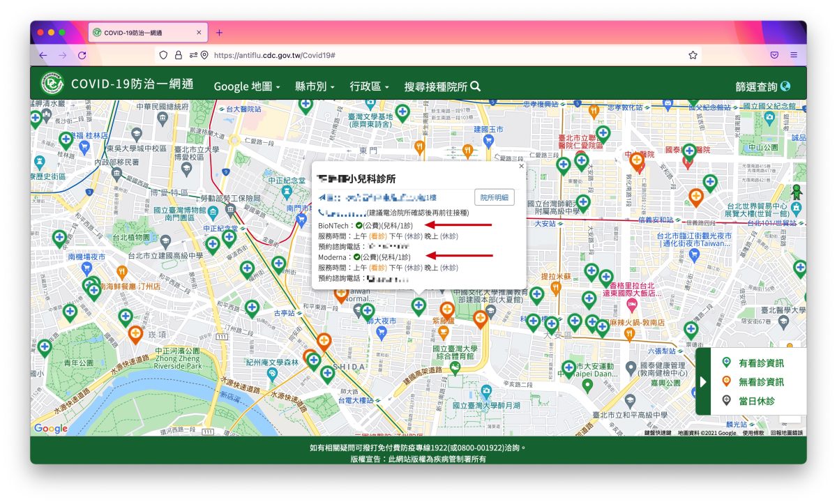Click the CDC logo in the header
This screenshot has height=504, width=837.
52,84
